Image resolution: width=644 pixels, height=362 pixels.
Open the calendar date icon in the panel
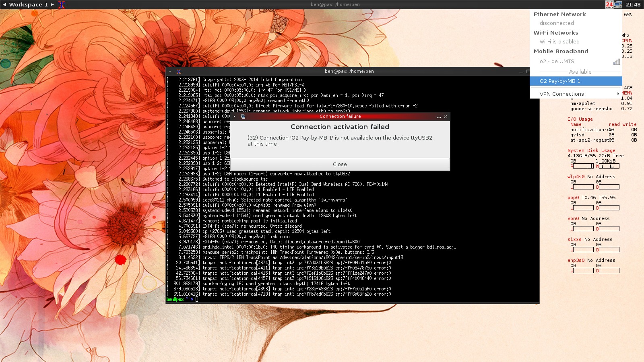(609, 4)
